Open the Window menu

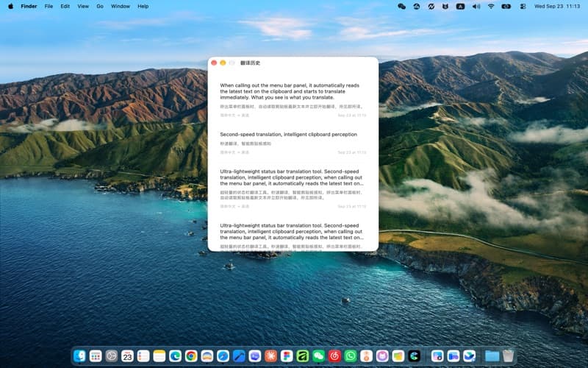point(121,6)
